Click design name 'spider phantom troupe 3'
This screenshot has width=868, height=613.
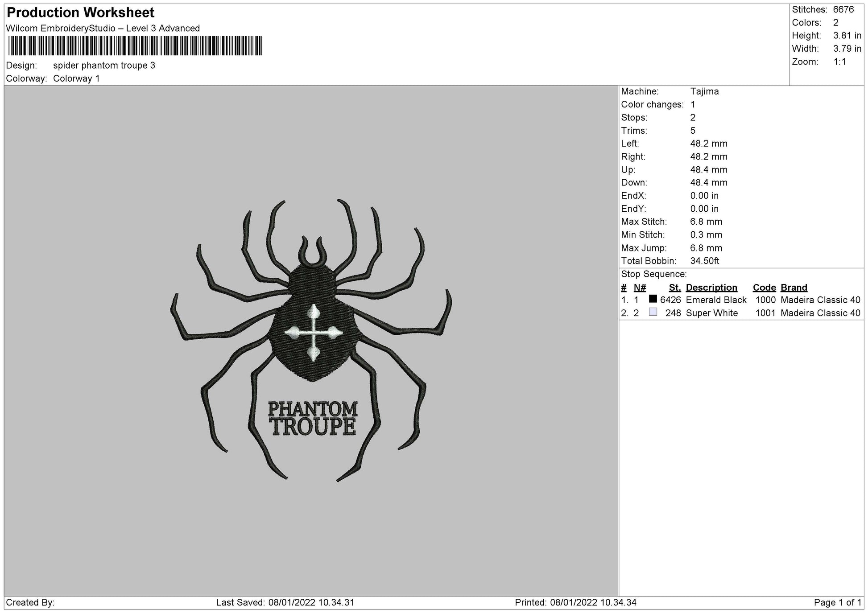(104, 66)
